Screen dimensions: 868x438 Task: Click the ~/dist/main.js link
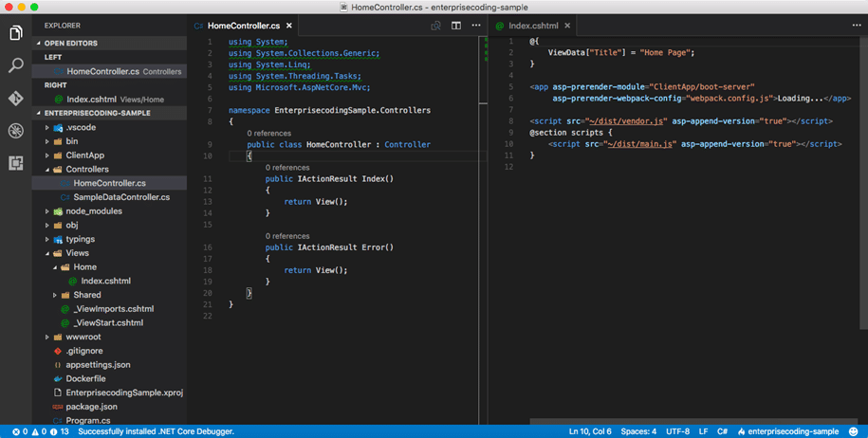point(639,144)
